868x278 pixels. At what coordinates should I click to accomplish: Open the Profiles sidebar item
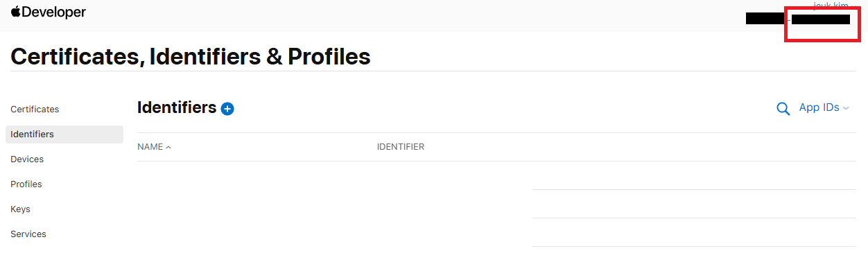point(26,184)
